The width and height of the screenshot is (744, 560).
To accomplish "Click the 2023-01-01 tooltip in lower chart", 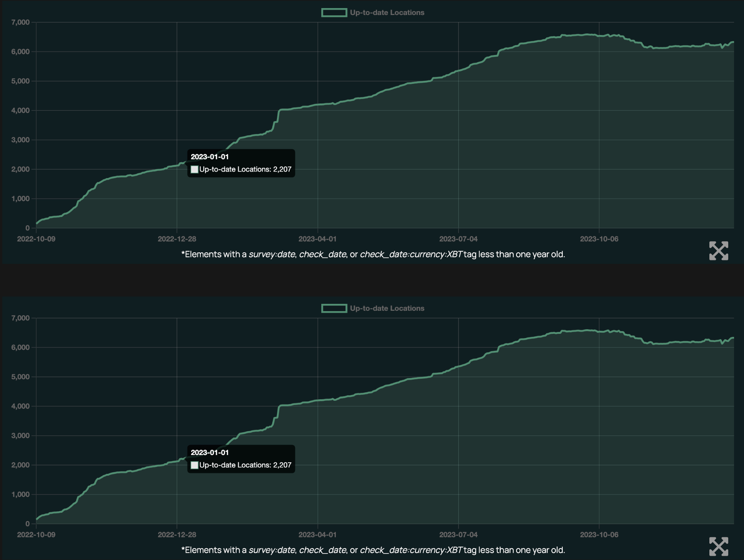I will tap(210, 453).
